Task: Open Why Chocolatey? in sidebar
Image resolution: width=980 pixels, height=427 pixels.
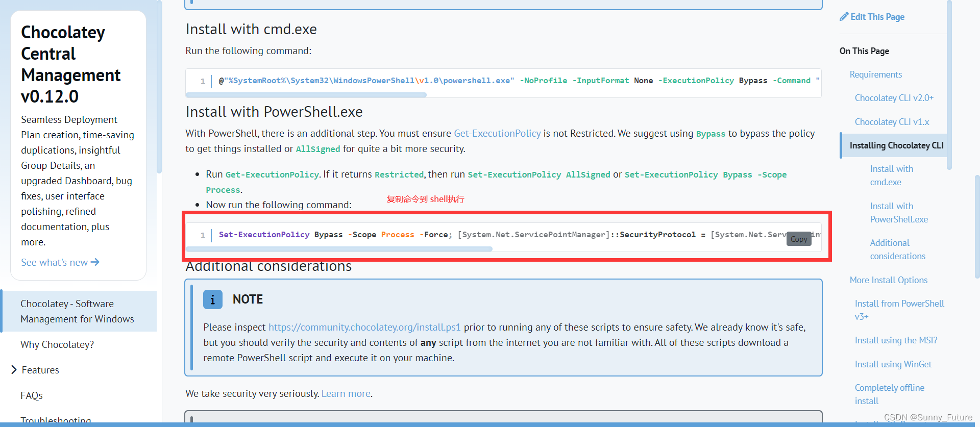Action: click(57, 344)
